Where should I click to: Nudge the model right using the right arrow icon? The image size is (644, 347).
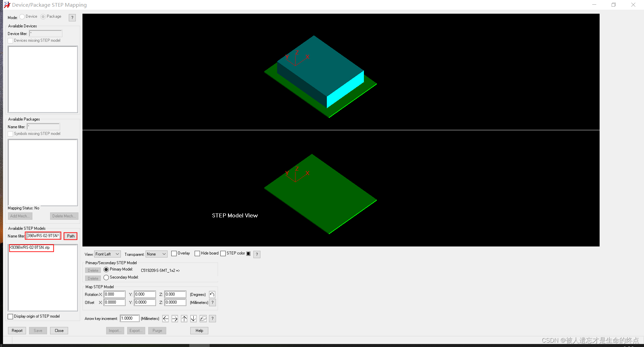pos(175,318)
